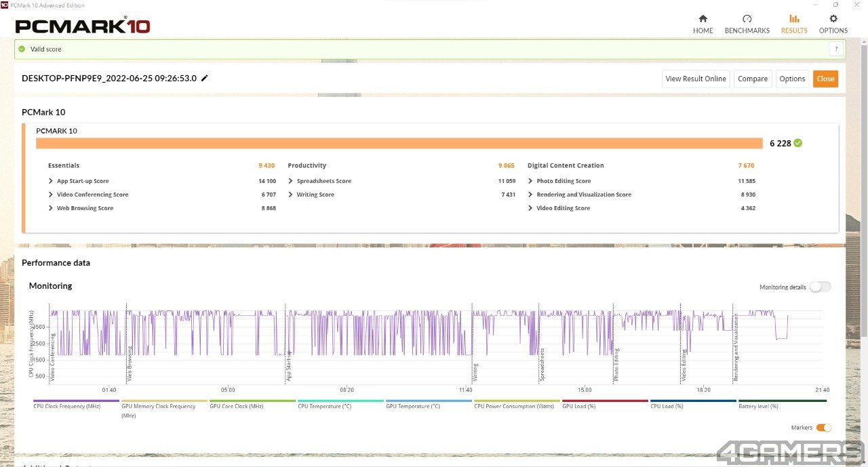The height and width of the screenshot is (467, 868).
Task: Click the Photo Editing value 11 585
Action: (x=746, y=181)
